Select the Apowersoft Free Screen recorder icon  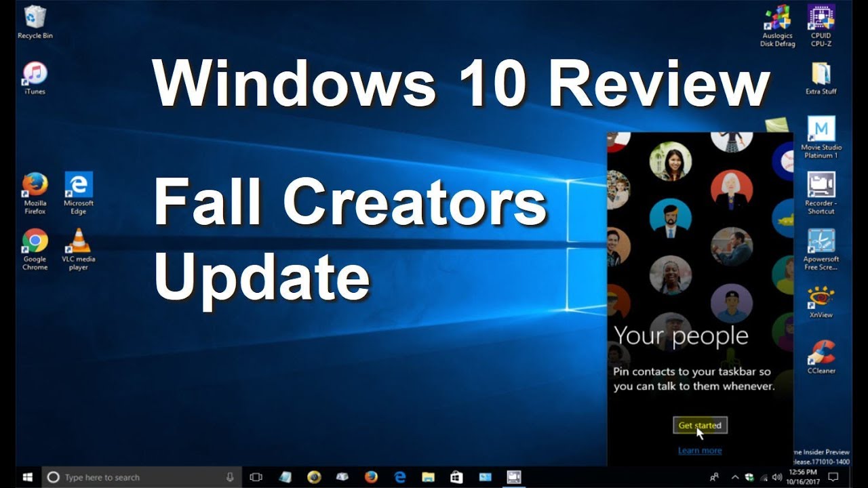point(821,249)
